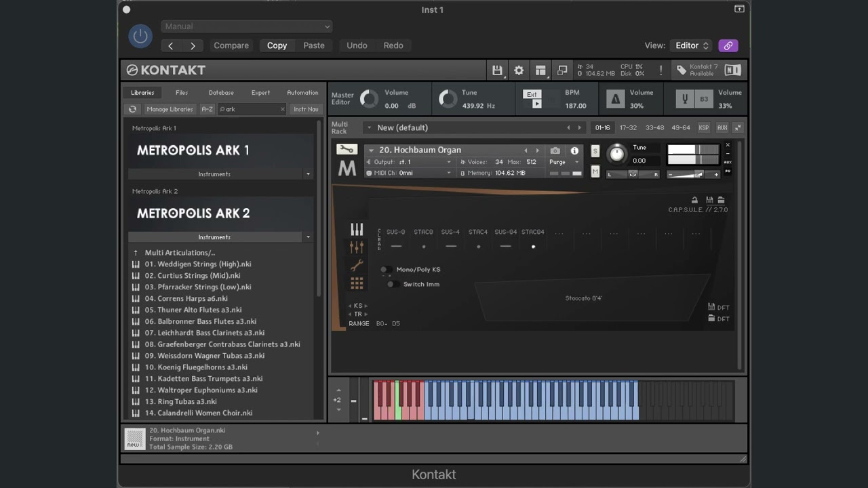Click the master play button
The image size is (868, 488).
536,104
